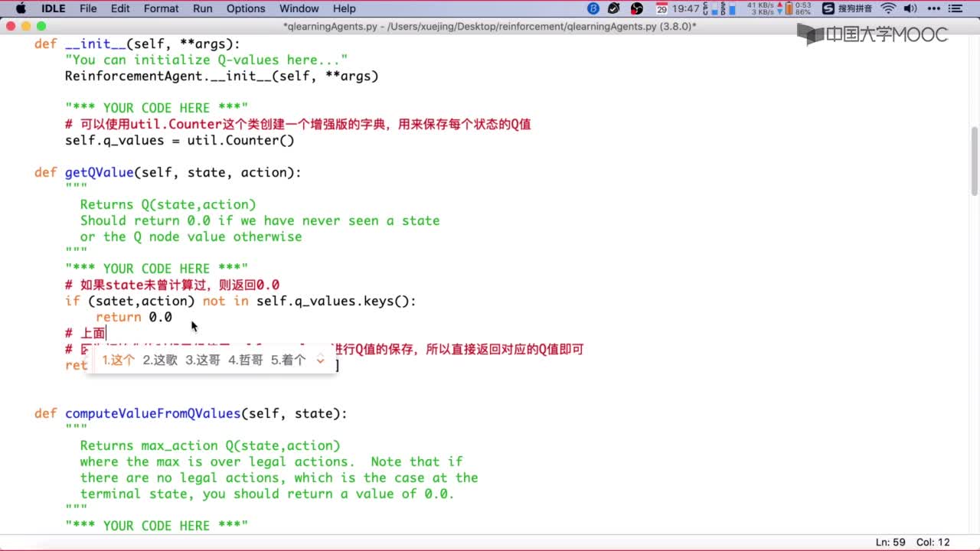
Task: Open the File menu
Action: pos(88,8)
